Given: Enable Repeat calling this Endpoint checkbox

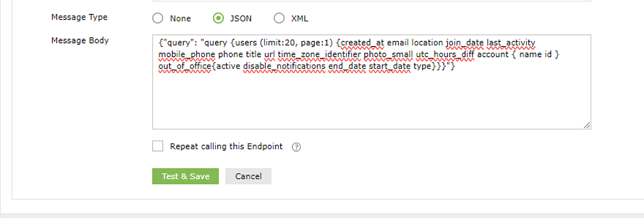Looking at the screenshot, I should point(158,146).
